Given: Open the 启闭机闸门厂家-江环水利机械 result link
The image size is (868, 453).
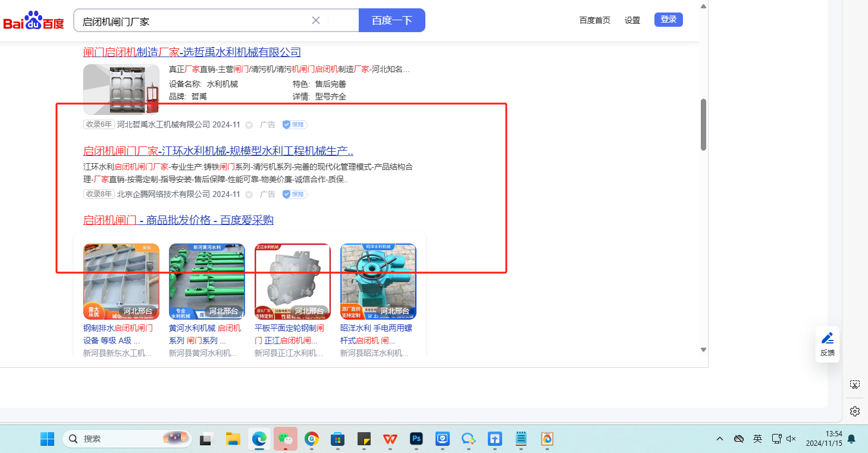Looking at the screenshot, I should tap(218, 151).
